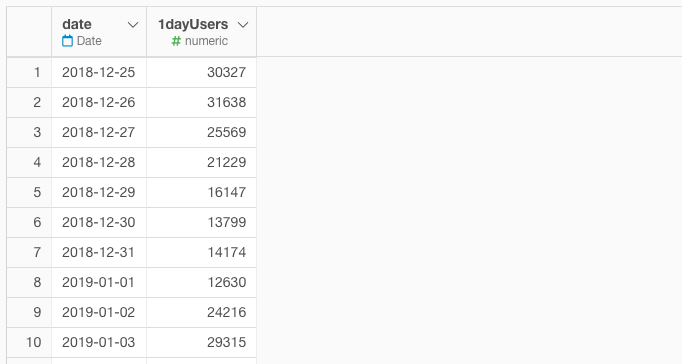Click the value 25569 cell

tap(202, 132)
